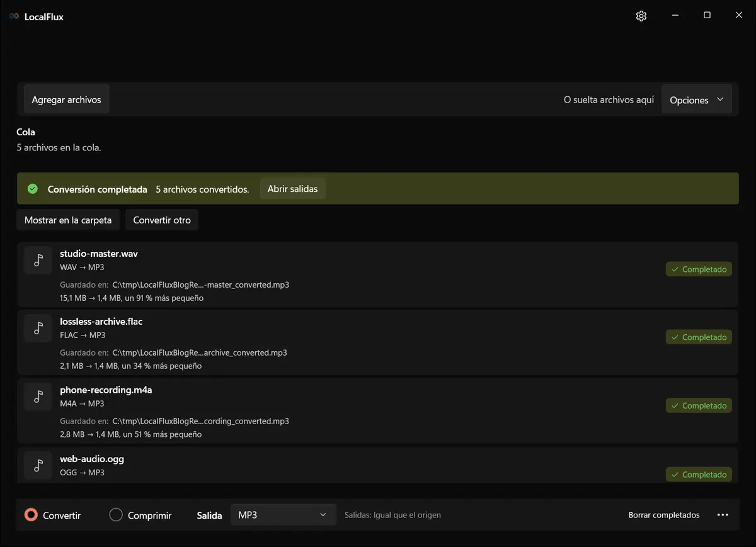The height and width of the screenshot is (547, 756).
Task: Open the settings gear icon
Action: click(x=641, y=16)
